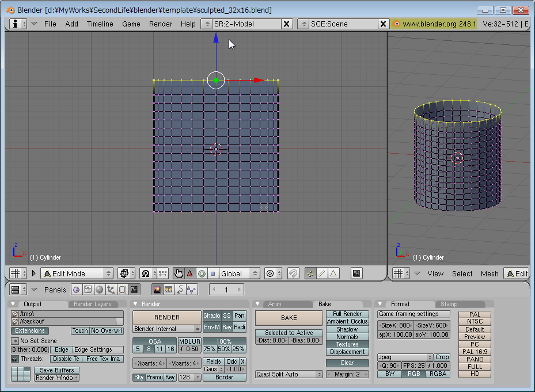Click the SizeX: 800 field

click(x=396, y=325)
